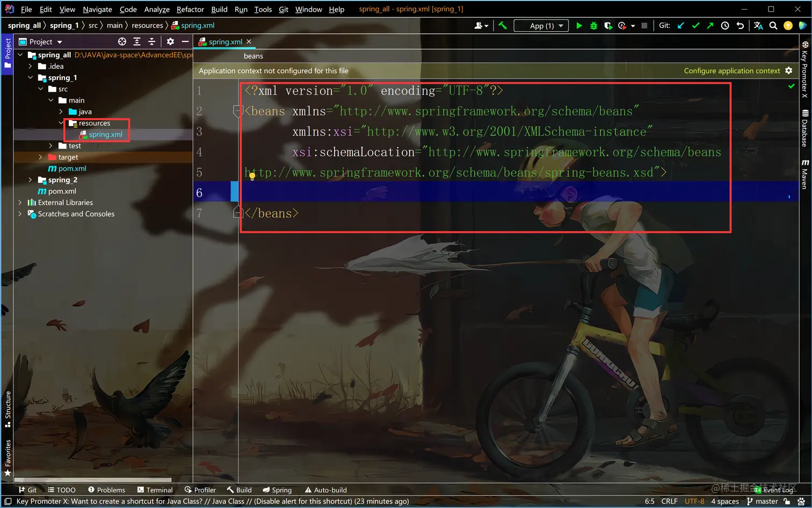Open Project panel settings gear
The width and height of the screenshot is (812, 508).
[x=170, y=41]
